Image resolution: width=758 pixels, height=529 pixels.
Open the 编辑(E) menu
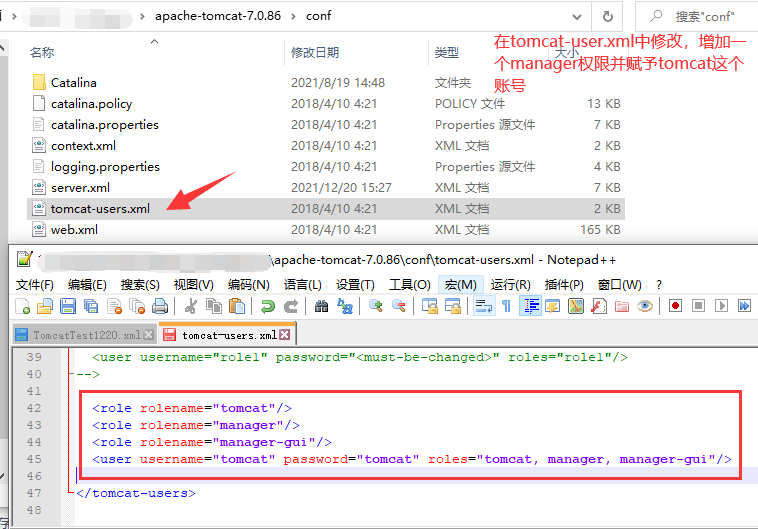pos(87,285)
